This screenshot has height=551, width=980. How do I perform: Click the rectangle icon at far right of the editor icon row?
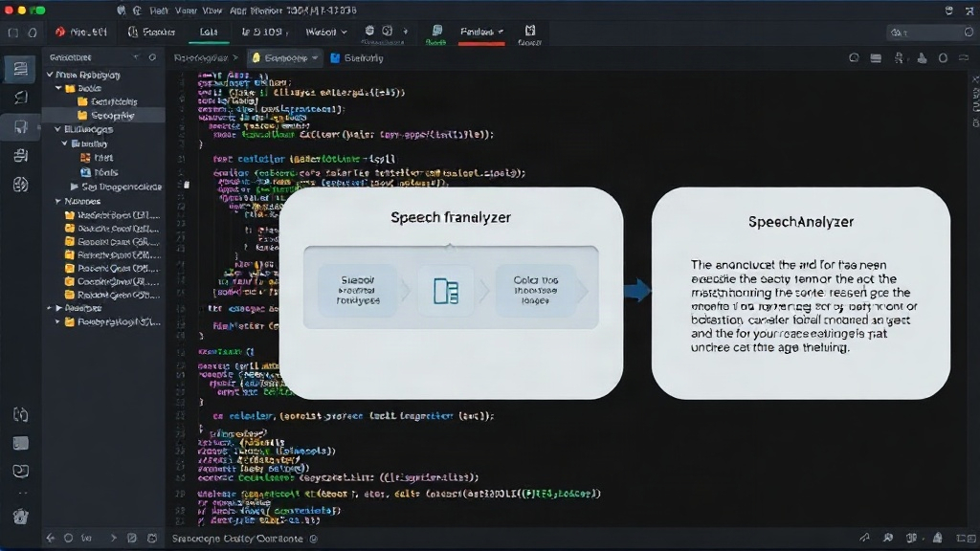click(964, 58)
